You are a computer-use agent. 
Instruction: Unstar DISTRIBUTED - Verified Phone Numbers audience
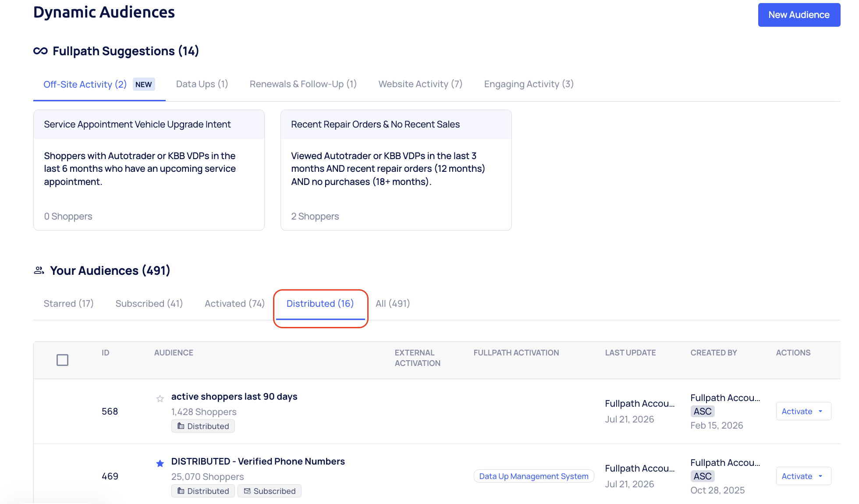coord(160,463)
